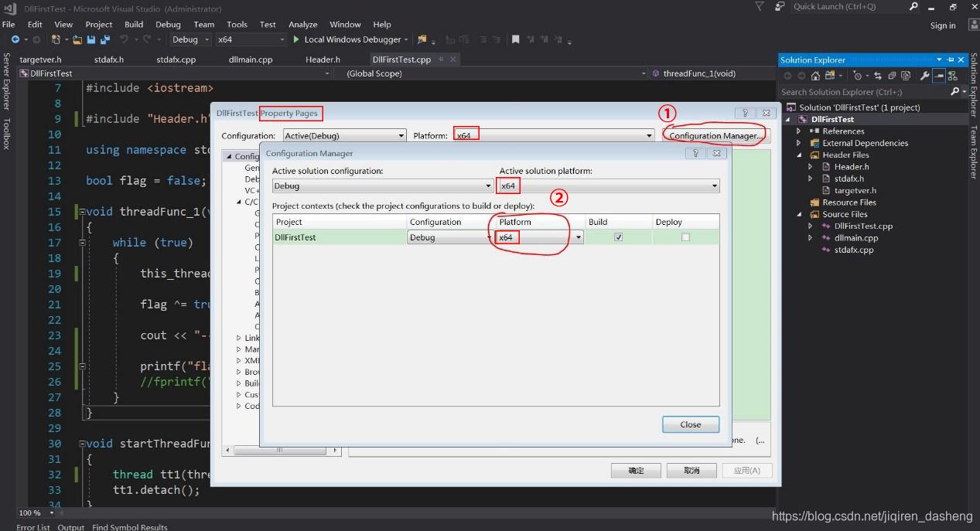Switch to stdafx.cpp editor tab
The image size is (980, 531).
(176, 60)
